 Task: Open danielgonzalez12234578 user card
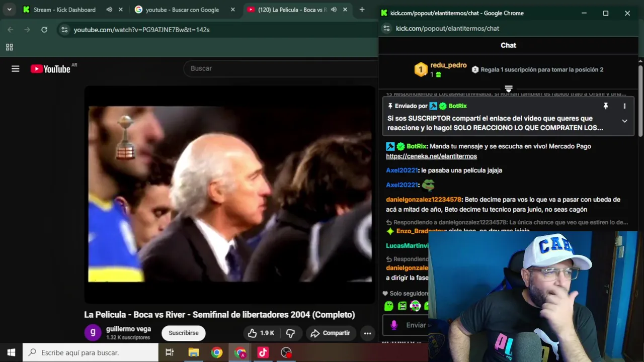click(424, 200)
